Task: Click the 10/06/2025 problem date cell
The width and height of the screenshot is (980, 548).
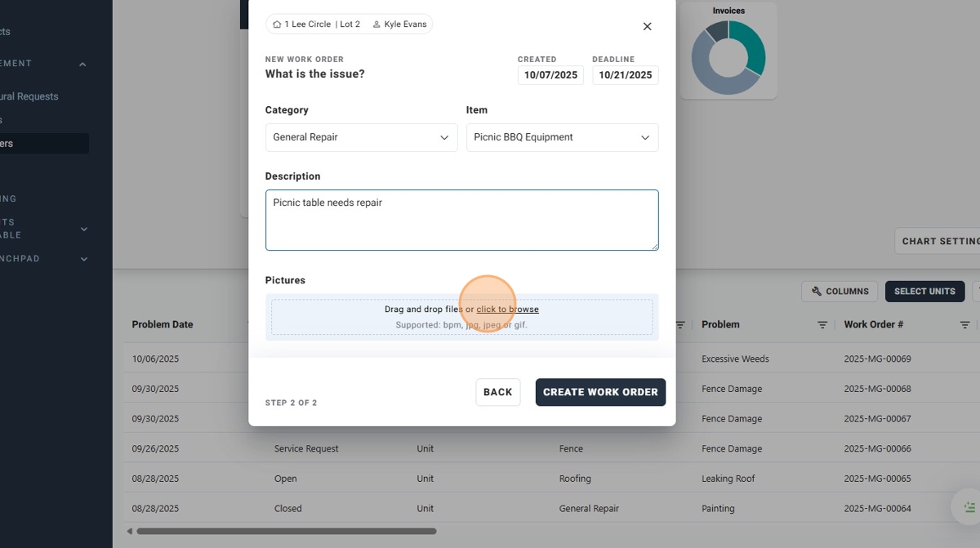Action: [x=155, y=359]
